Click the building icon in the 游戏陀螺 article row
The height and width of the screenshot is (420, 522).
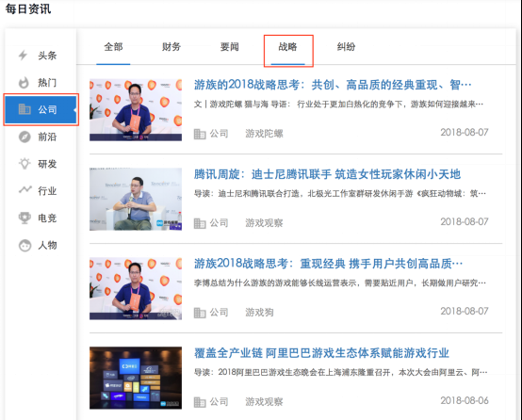(x=200, y=134)
